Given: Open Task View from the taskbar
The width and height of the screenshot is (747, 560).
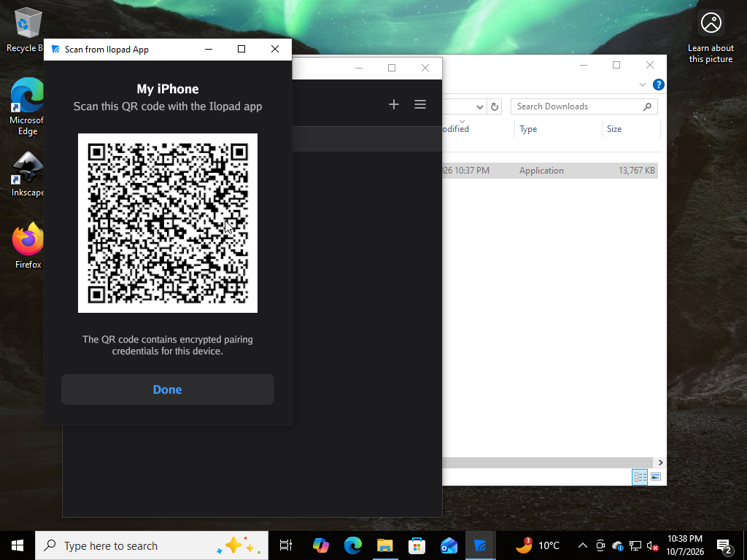Looking at the screenshot, I should click(x=286, y=545).
